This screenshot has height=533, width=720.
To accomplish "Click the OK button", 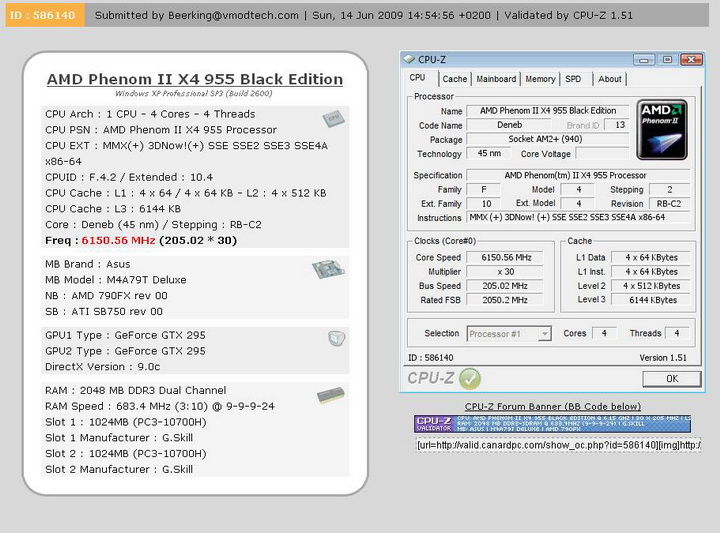I will (x=672, y=379).
